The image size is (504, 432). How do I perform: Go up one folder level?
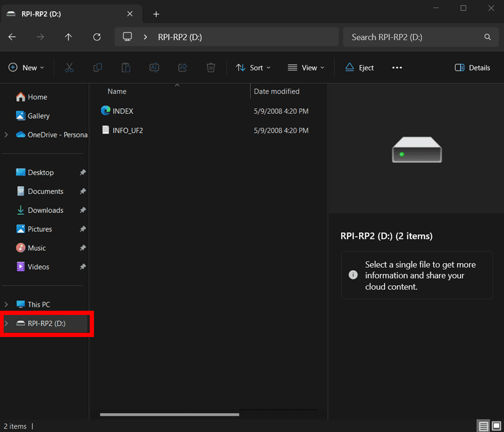pyautogui.click(x=68, y=37)
